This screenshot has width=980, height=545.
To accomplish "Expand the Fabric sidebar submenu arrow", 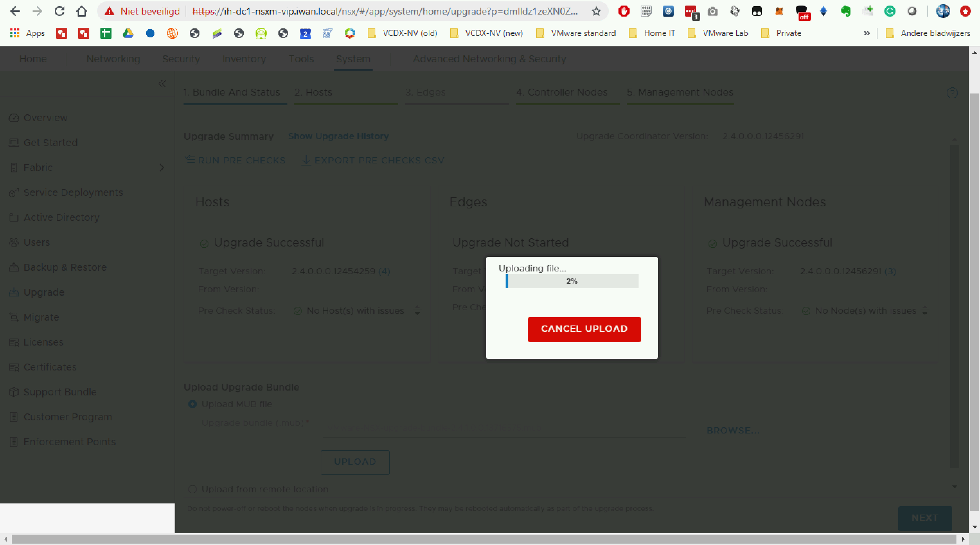I will coord(162,167).
